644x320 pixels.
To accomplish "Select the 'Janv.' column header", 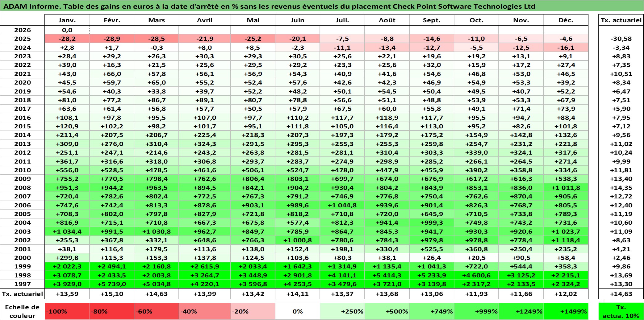I will click(x=67, y=20).
